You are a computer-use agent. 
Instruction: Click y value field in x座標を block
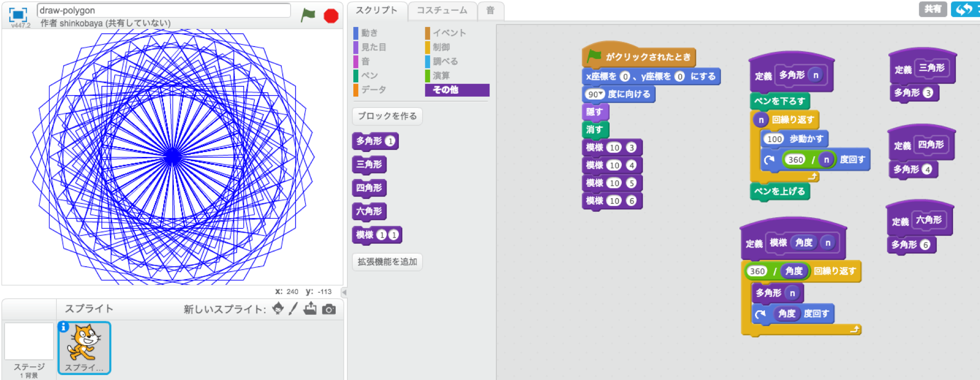coord(680,76)
